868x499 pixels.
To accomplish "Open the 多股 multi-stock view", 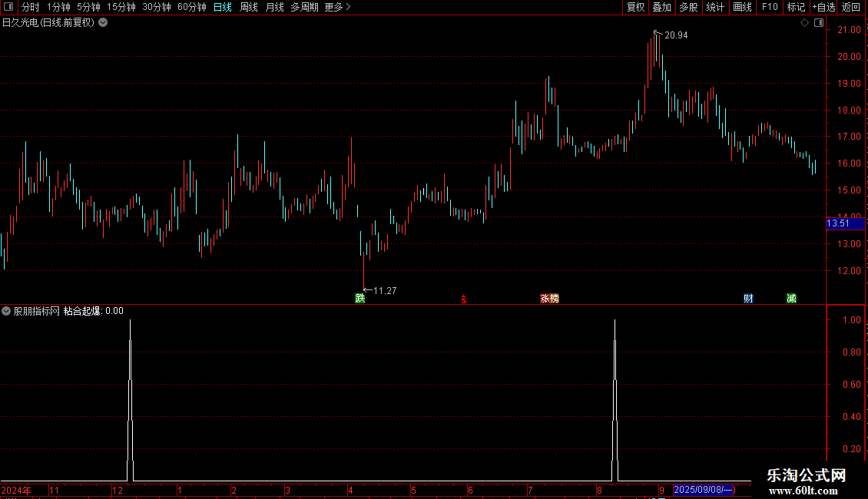I will tap(689, 7).
